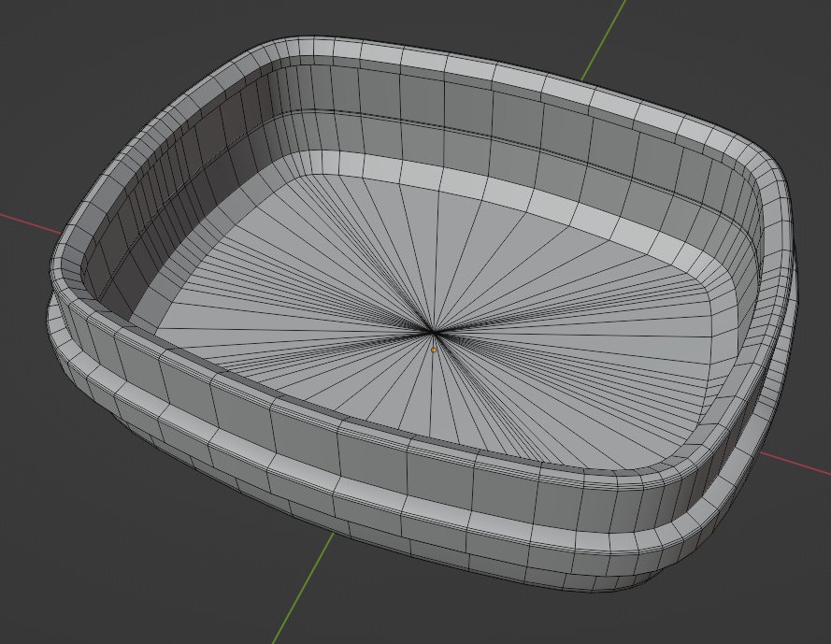Select the tray mesh object in viewport
Image resolution: width=831 pixels, height=644 pixels.
click(422, 315)
